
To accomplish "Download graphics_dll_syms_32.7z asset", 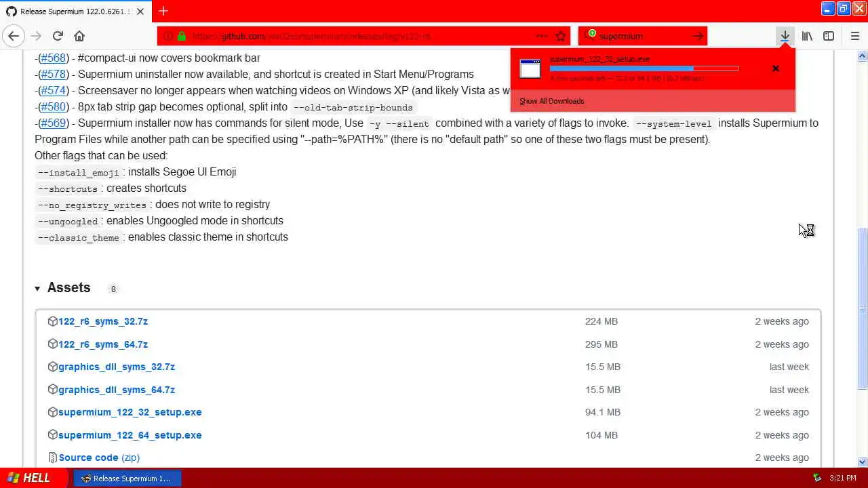I will point(117,367).
